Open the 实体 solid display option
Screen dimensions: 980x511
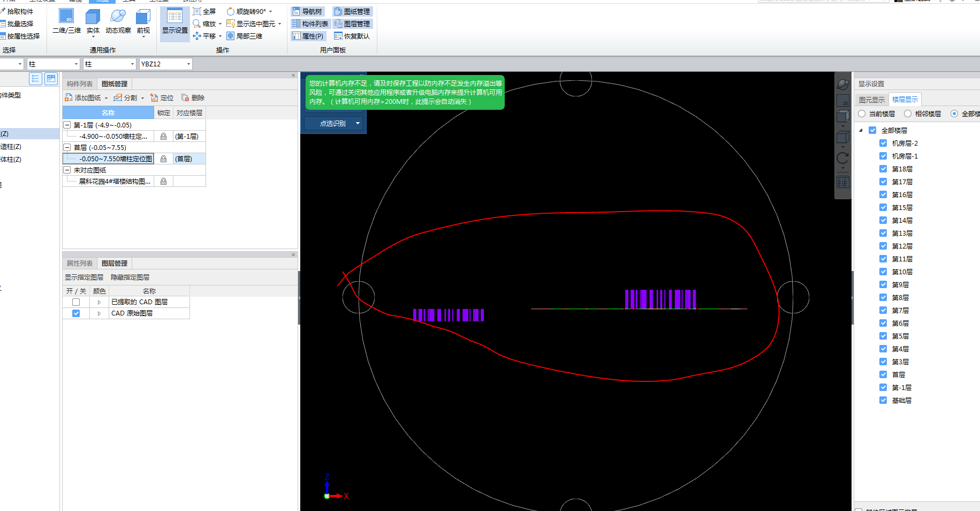coord(93,22)
